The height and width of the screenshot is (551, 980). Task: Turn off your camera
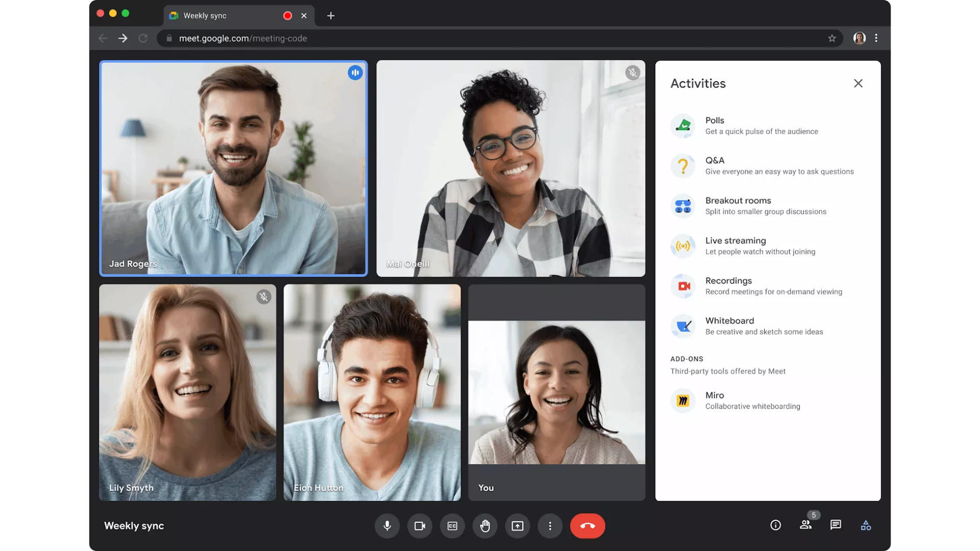click(x=420, y=525)
